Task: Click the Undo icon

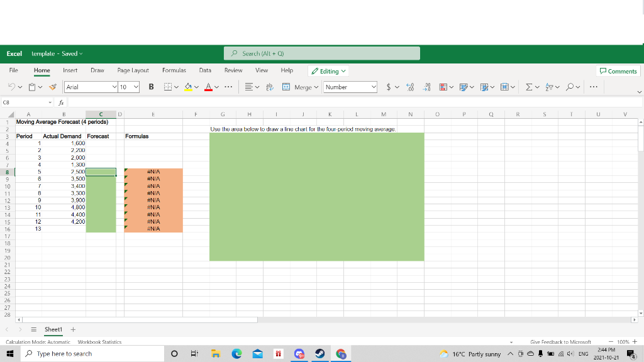Action: click(x=13, y=86)
